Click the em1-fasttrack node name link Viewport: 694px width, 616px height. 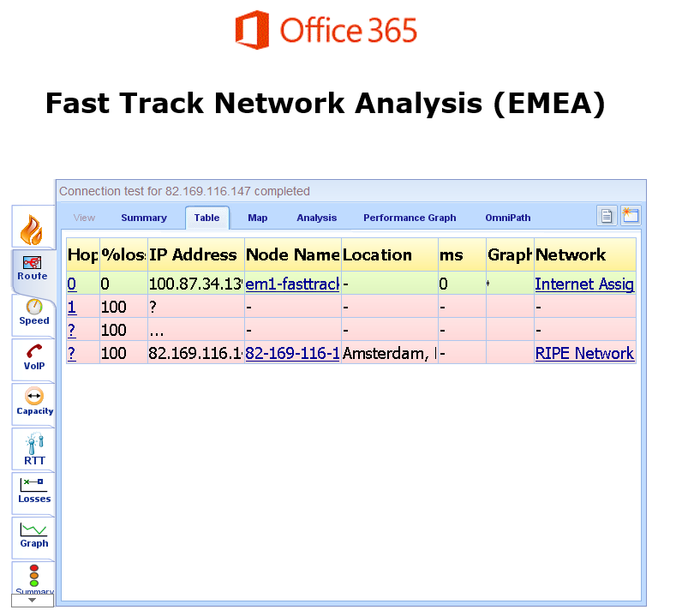tap(290, 284)
